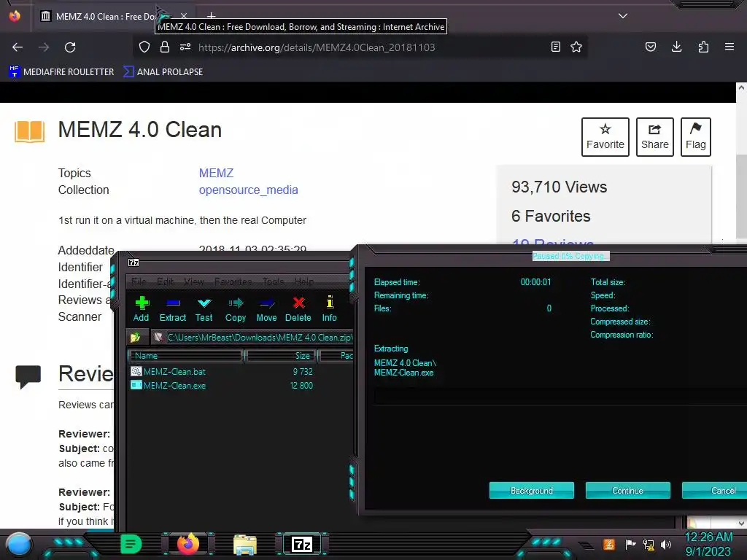
Task: Click the Favorite button on archive page
Action: (605, 137)
